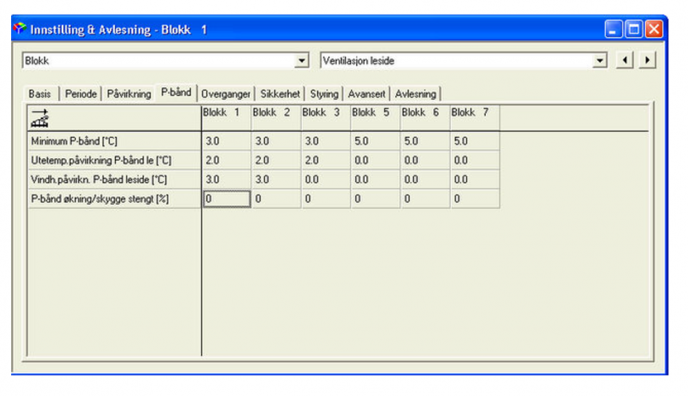Screen dimensions: 688x396
Task: Select the Påvirkning tab
Action: (129, 94)
